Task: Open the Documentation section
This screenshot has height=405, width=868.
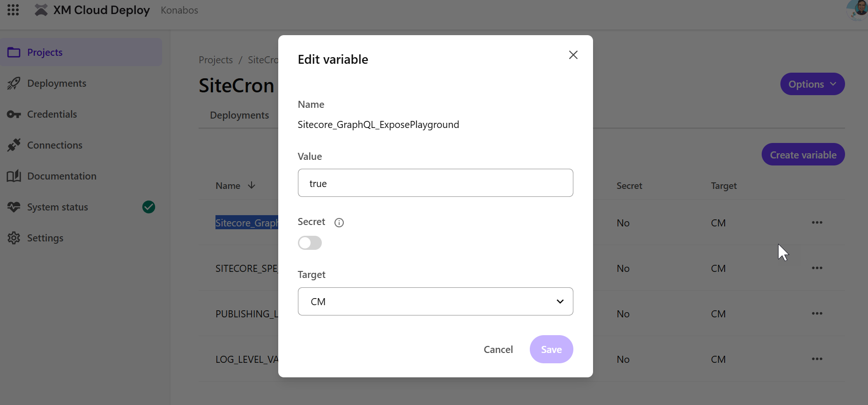Action: click(x=61, y=176)
